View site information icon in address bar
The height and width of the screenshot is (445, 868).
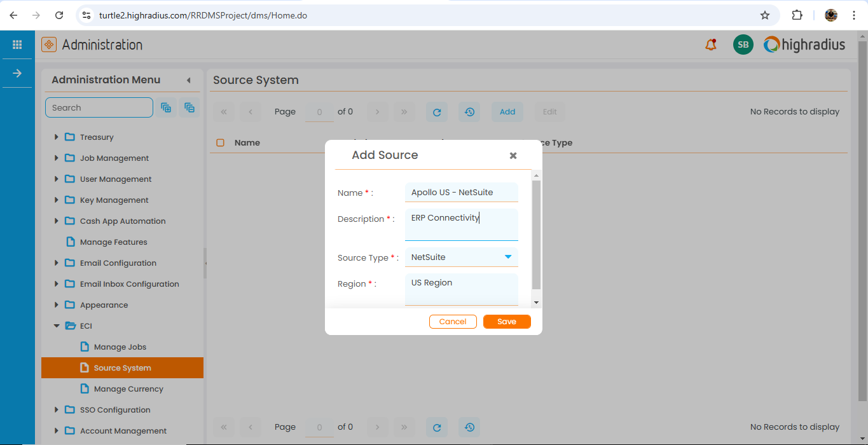pos(86,15)
